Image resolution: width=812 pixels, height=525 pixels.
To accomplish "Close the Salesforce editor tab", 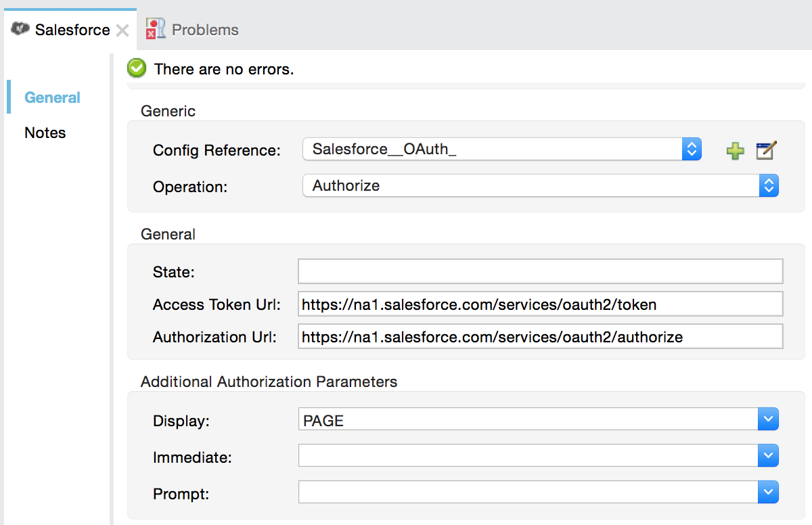I will pyautogui.click(x=121, y=30).
